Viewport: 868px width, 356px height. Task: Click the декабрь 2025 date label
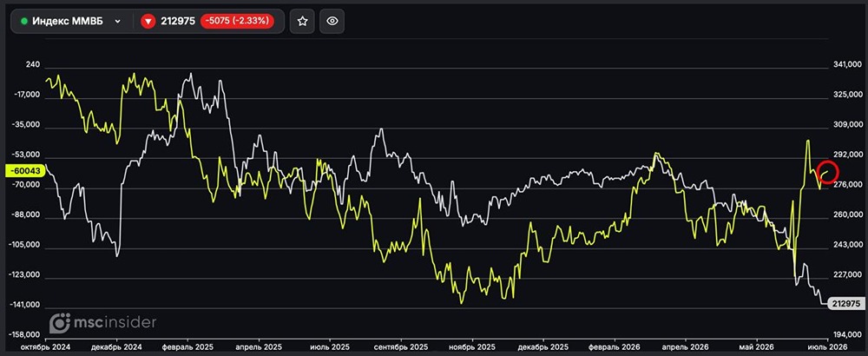[x=543, y=346]
